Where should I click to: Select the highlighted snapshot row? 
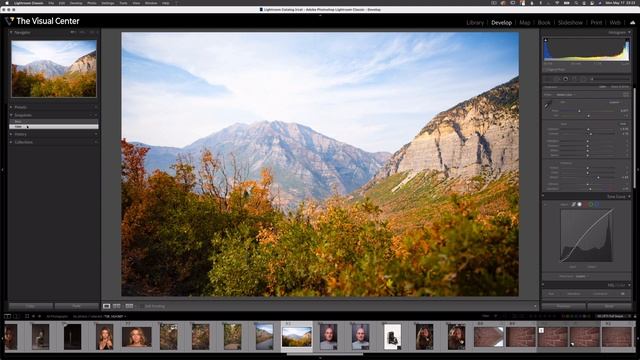pos(54,127)
